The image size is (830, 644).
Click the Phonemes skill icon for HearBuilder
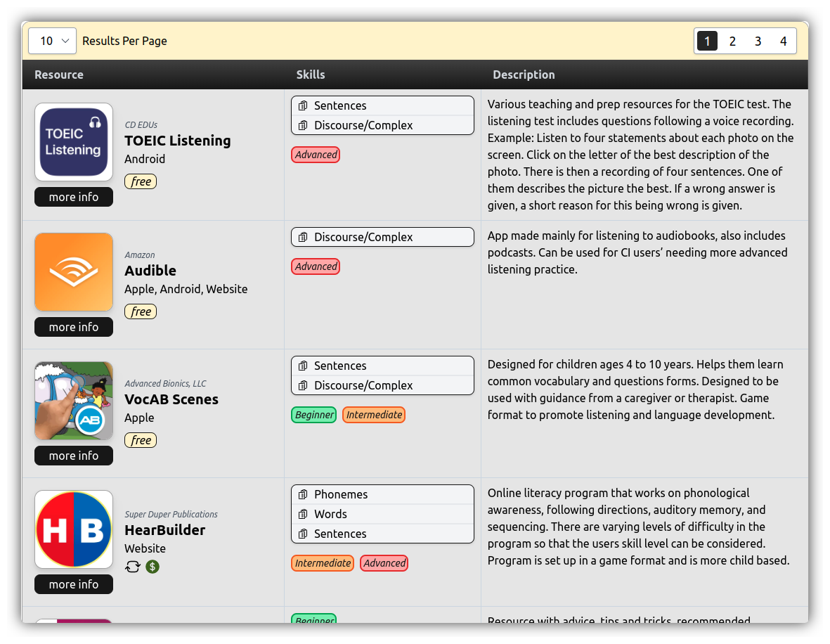[x=303, y=494]
